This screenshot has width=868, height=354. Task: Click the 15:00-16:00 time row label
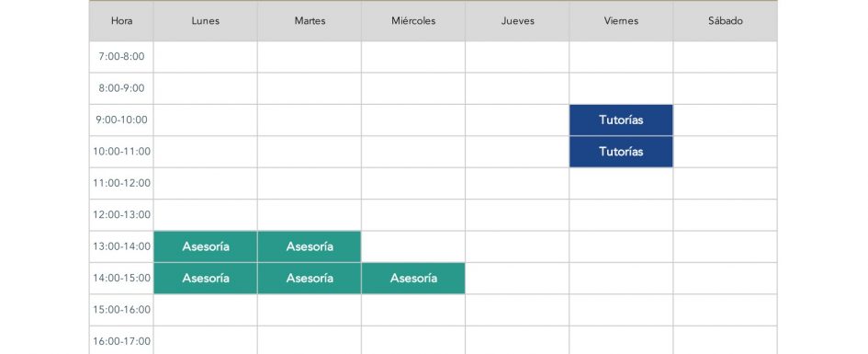(121, 310)
